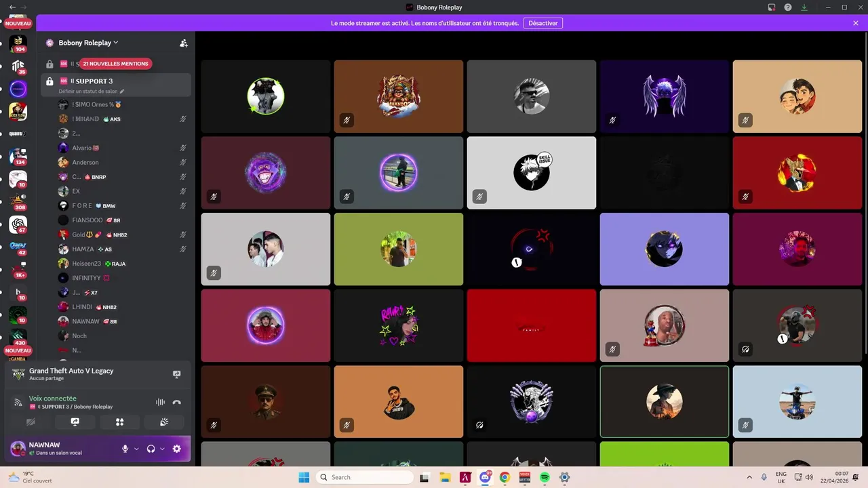Launch an activity from voice panel

coord(119,422)
